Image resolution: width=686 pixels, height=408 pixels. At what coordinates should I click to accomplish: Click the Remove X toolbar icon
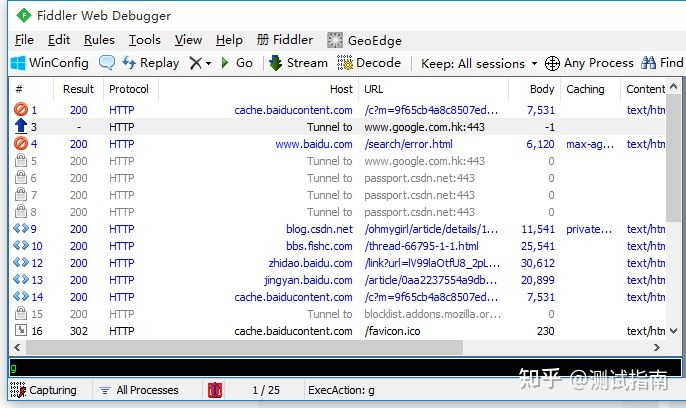tap(195, 63)
